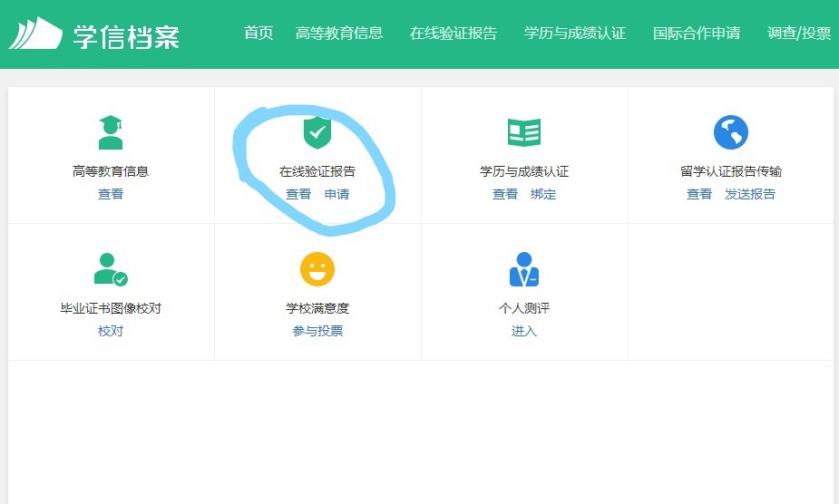This screenshot has width=839, height=504.
Task: Click the person-with-checkmark icon for 毕业证书图像校对
Action: pyautogui.click(x=111, y=269)
